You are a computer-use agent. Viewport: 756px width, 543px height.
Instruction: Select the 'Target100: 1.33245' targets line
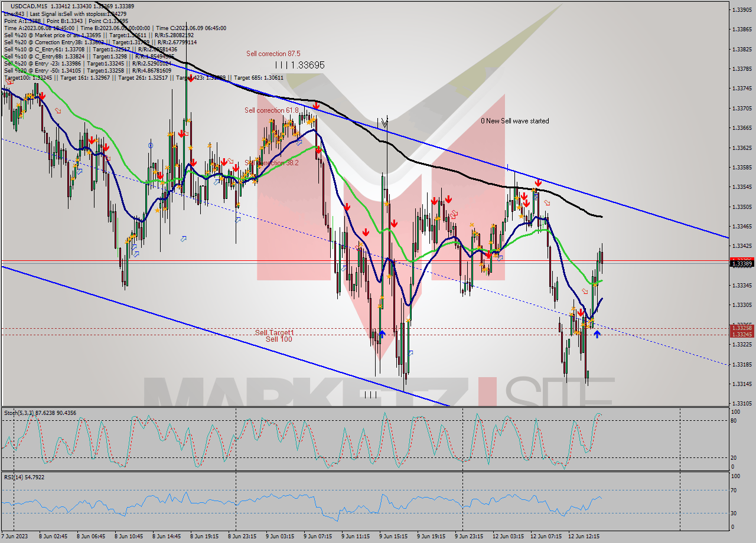click(x=144, y=77)
